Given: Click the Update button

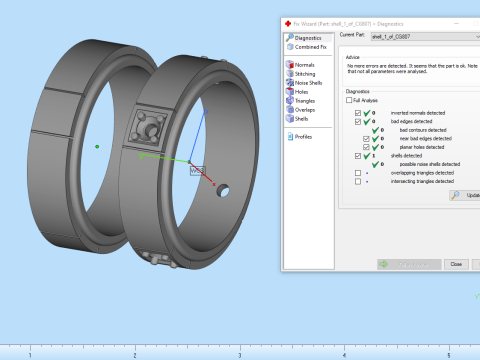Looking at the screenshot, I should pyautogui.click(x=465, y=195).
